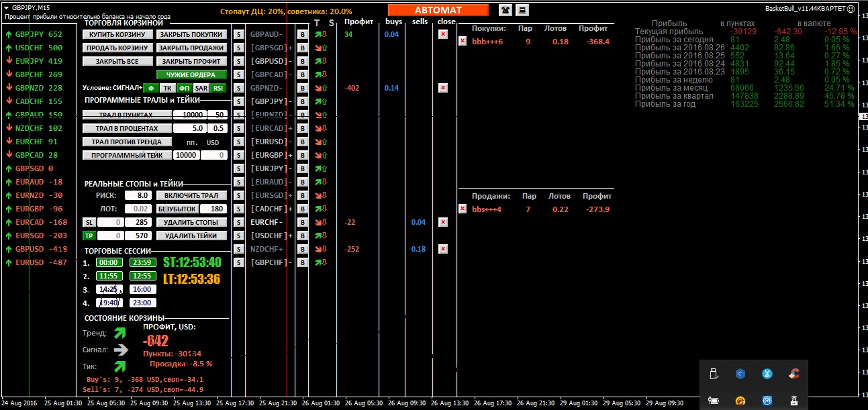Viewport: 868px width, 410px height.
Task: Click the S sell button for GBPUSD
Action: [238, 61]
